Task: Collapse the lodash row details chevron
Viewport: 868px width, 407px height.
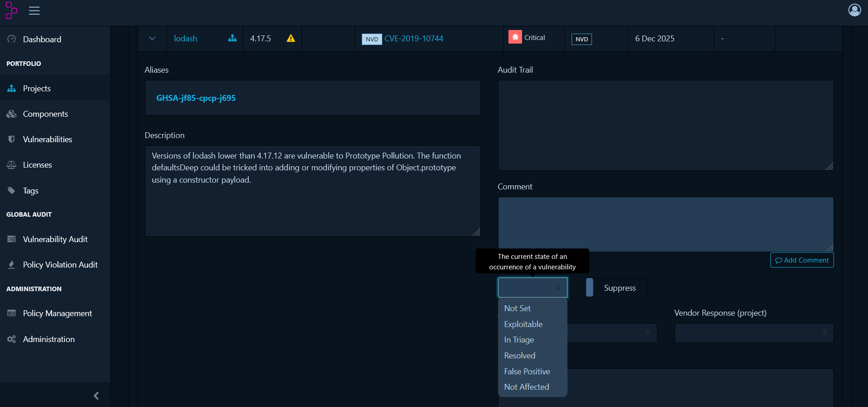Action: pos(152,39)
